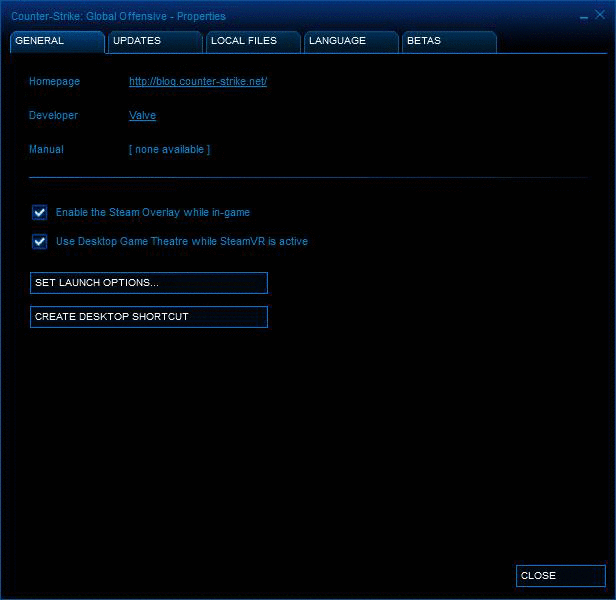The height and width of the screenshot is (600, 616).
Task: Click the Developer label
Action: [53, 115]
